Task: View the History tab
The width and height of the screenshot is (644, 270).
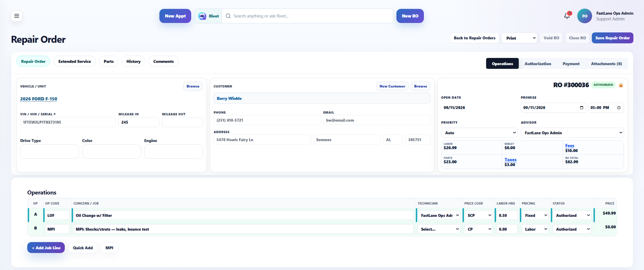Action: [x=133, y=61]
